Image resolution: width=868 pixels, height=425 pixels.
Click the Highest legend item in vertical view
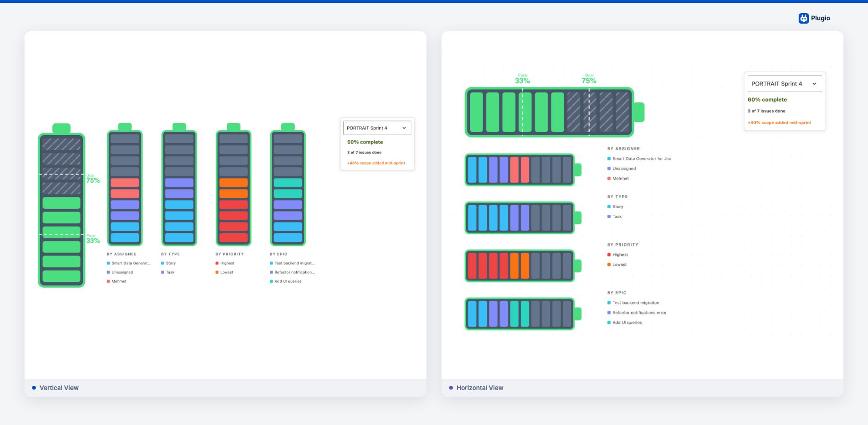[x=227, y=263]
